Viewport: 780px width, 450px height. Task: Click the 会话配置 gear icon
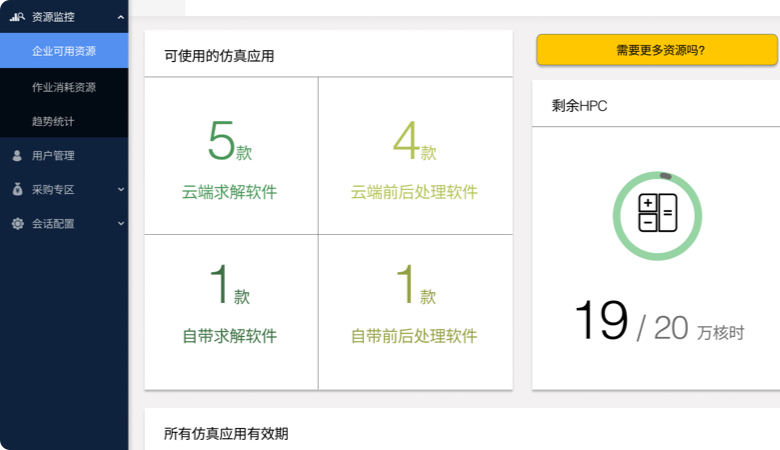click(x=17, y=224)
